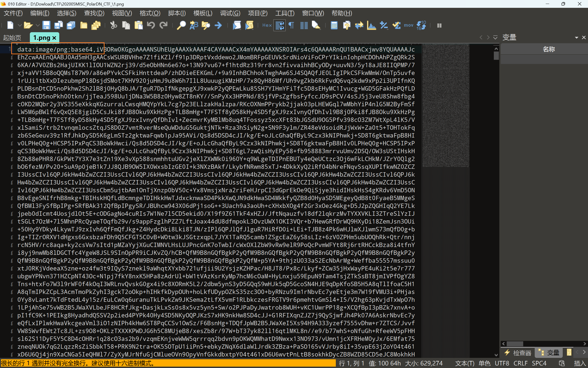Open Find with the magnifier icon
Screen dimensions: 588x368
point(181,25)
